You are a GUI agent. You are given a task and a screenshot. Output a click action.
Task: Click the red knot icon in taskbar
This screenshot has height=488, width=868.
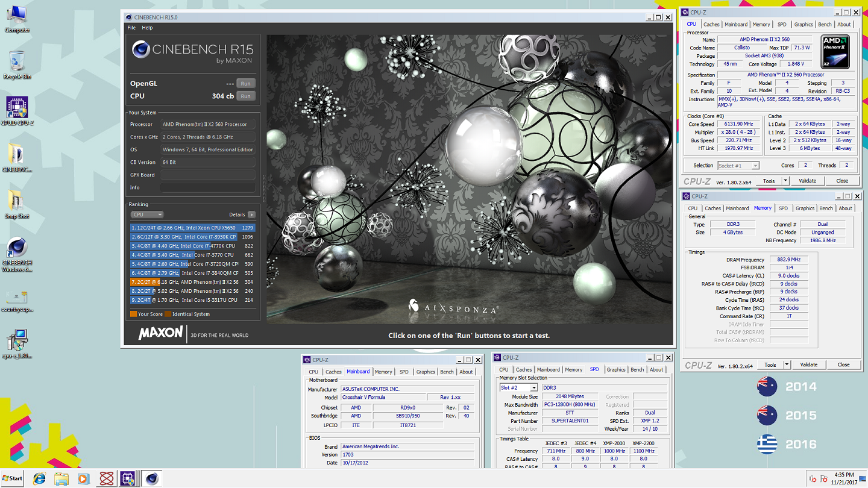[107, 478]
